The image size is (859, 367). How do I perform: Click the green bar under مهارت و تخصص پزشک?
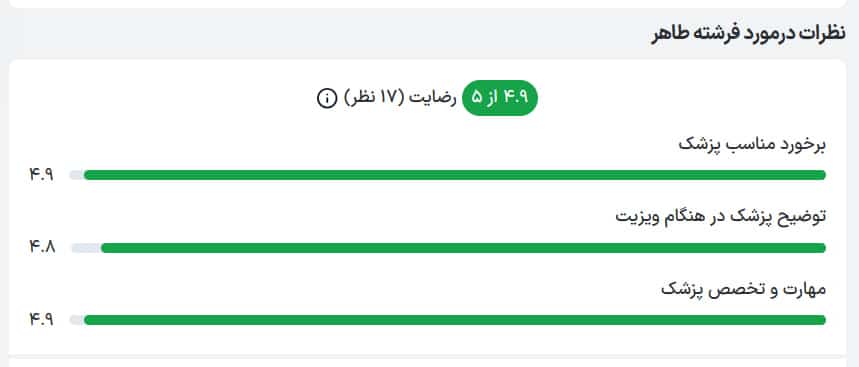coord(455,320)
